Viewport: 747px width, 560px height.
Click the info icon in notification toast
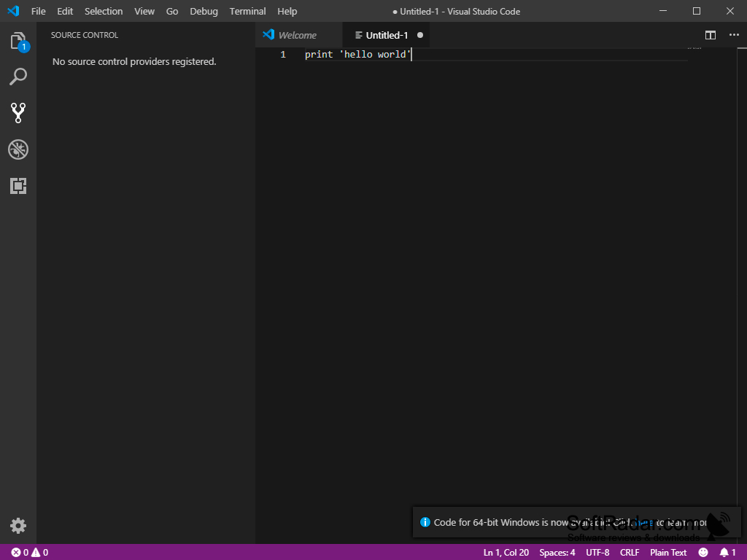click(425, 522)
